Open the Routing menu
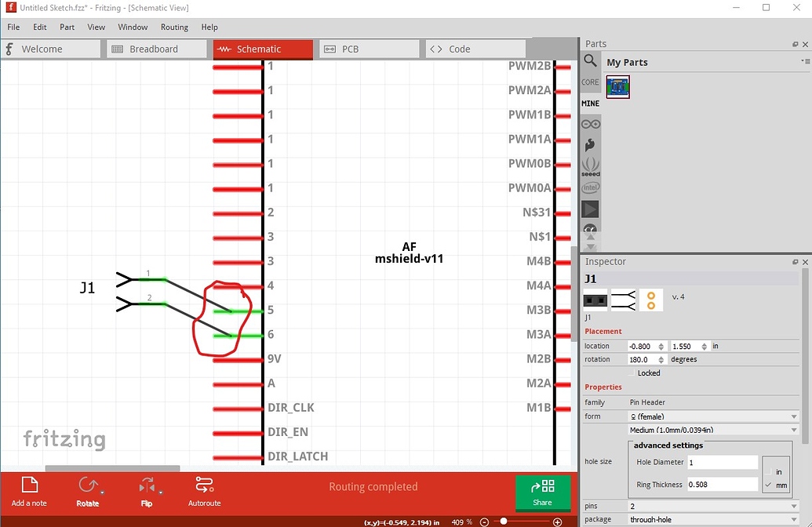Screen dimensions: 812x527 pyautogui.click(x=174, y=27)
